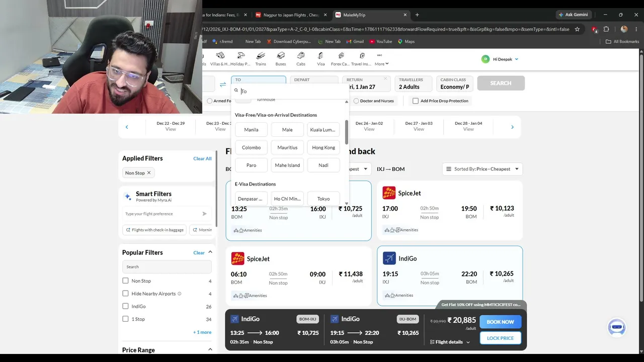Image resolution: width=644 pixels, height=362 pixels.
Task: Remove the Non Stop applied filter chip
Action: 149,173
